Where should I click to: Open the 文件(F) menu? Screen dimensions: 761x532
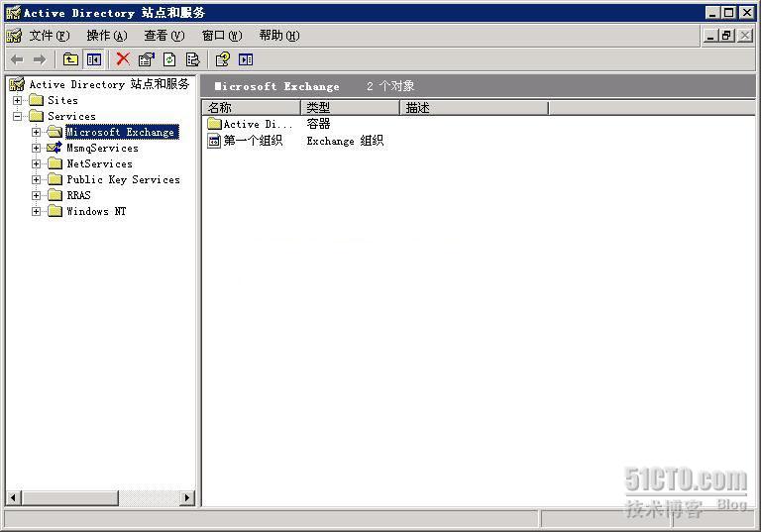click(50, 36)
